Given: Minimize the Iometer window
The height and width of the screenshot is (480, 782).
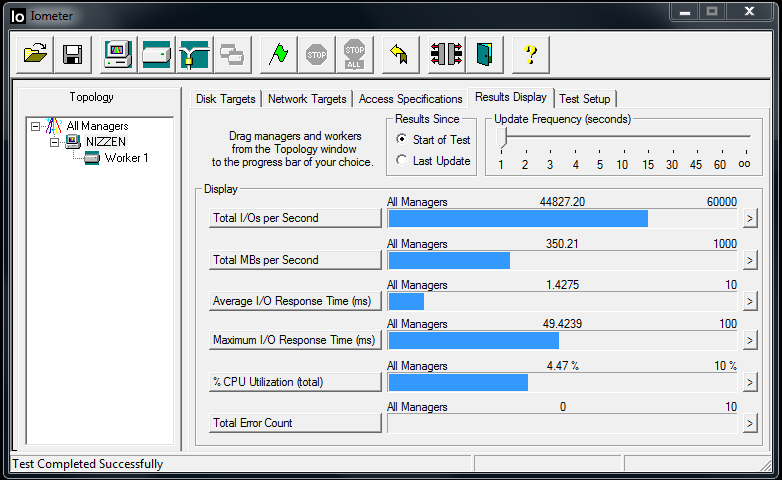Looking at the screenshot, I should pos(685,12).
